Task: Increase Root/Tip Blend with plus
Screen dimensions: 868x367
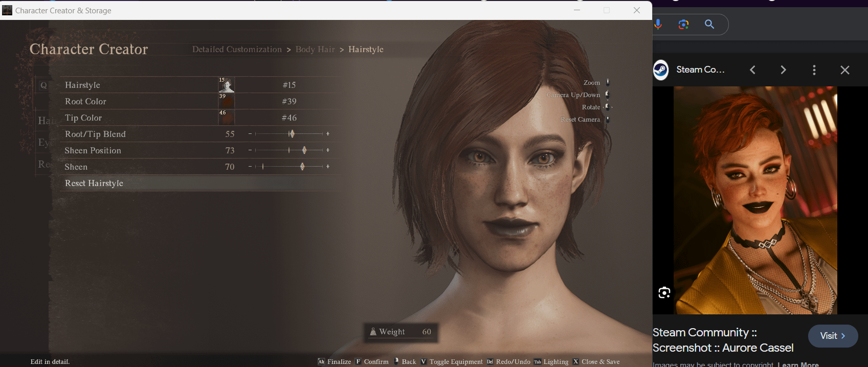Action: point(328,134)
